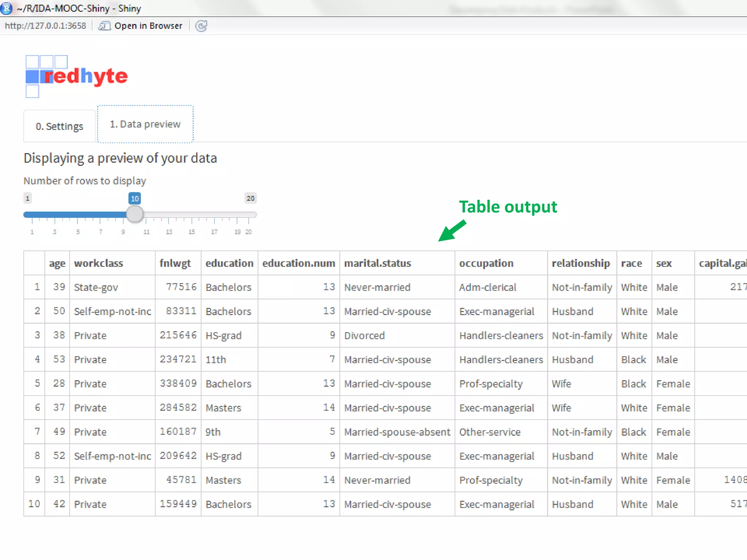Click the age column header

coord(57,263)
